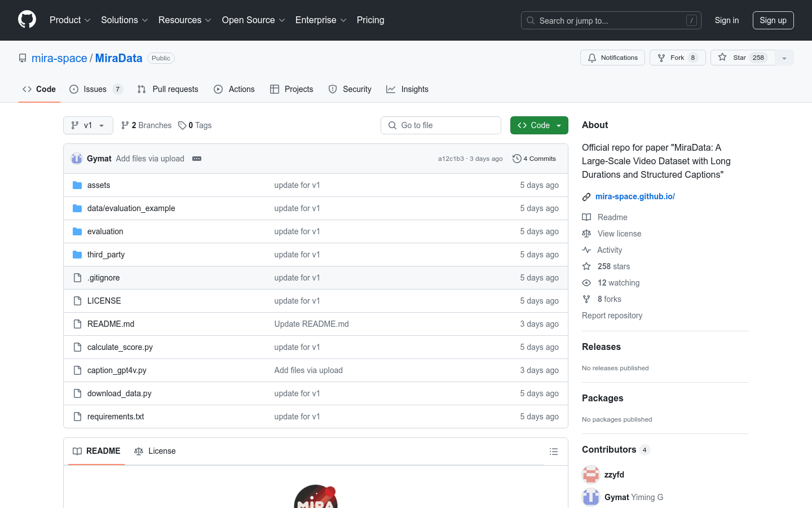The height and width of the screenshot is (508, 812).
Task: Star the MiraData repository
Action: tap(743, 58)
